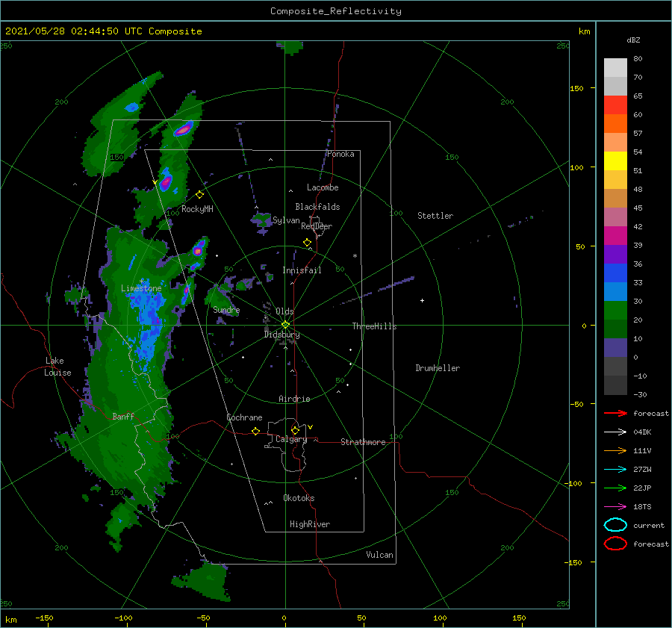Click the storm cell core west of RockyMH
The image size is (672, 628).
click(166, 181)
